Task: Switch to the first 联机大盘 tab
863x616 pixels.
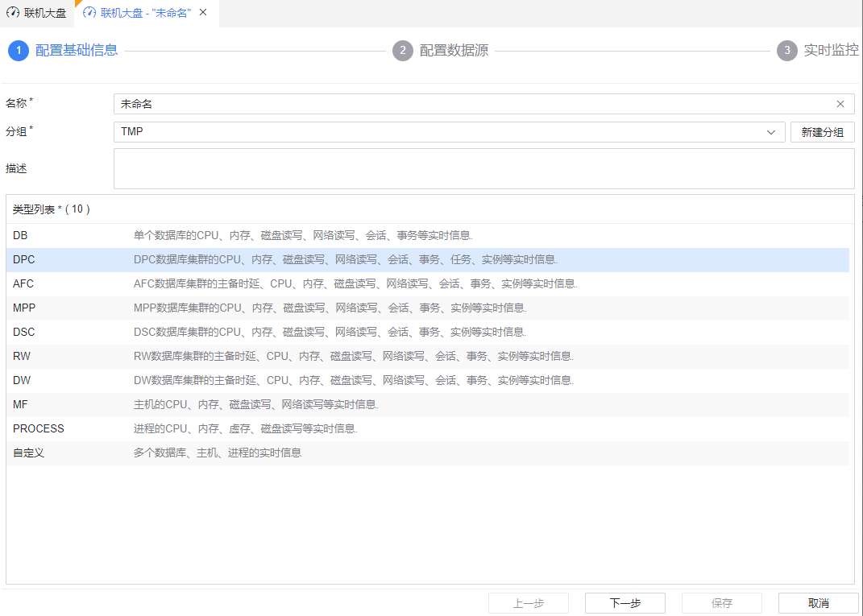Action: (x=37, y=13)
